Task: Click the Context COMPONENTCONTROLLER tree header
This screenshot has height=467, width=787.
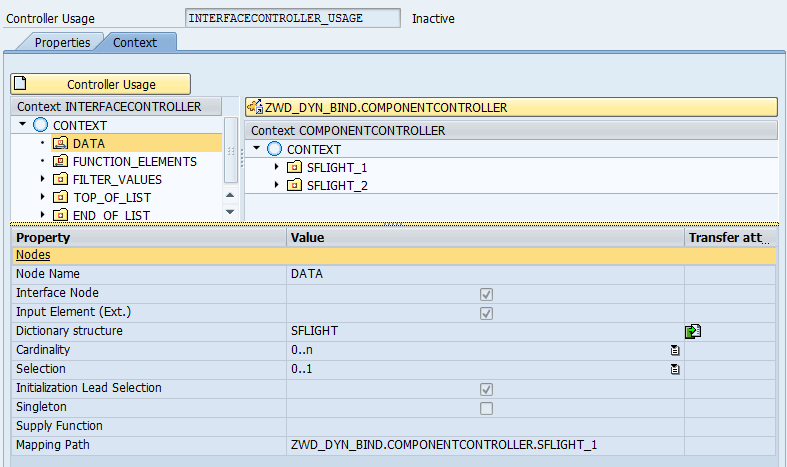Action: pyautogui.click(x=511, y=131)
